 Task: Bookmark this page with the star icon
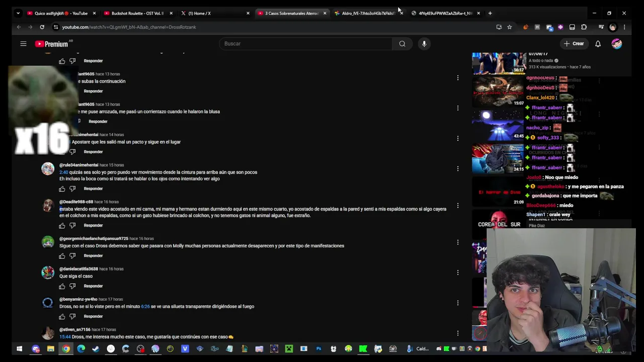coord(509,27)
